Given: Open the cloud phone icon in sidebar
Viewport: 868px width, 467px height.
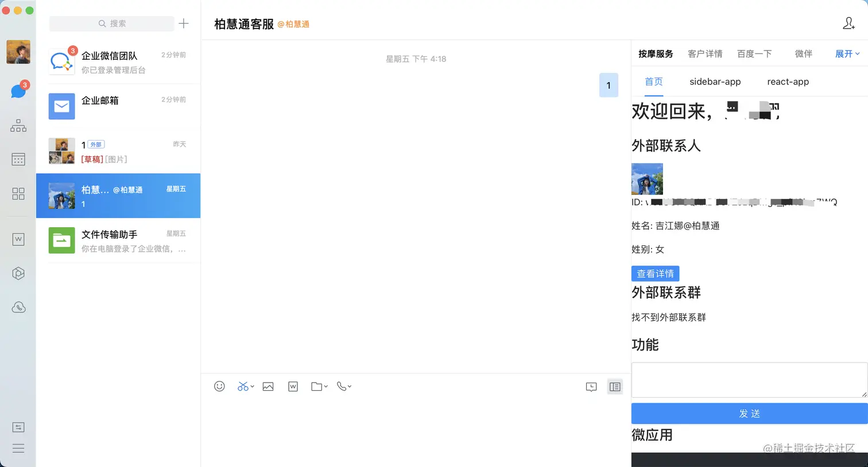Looking at the screenshot, I should 18,308.
